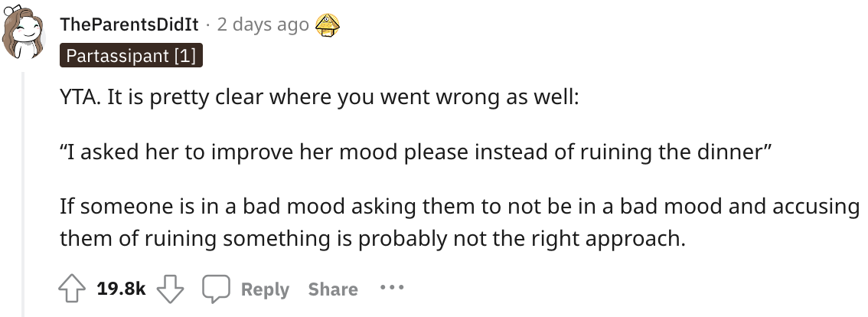Screen dimensions: 868x317
Task: Open the commenter's Snoo avatar
Action: tap(22, 33)
